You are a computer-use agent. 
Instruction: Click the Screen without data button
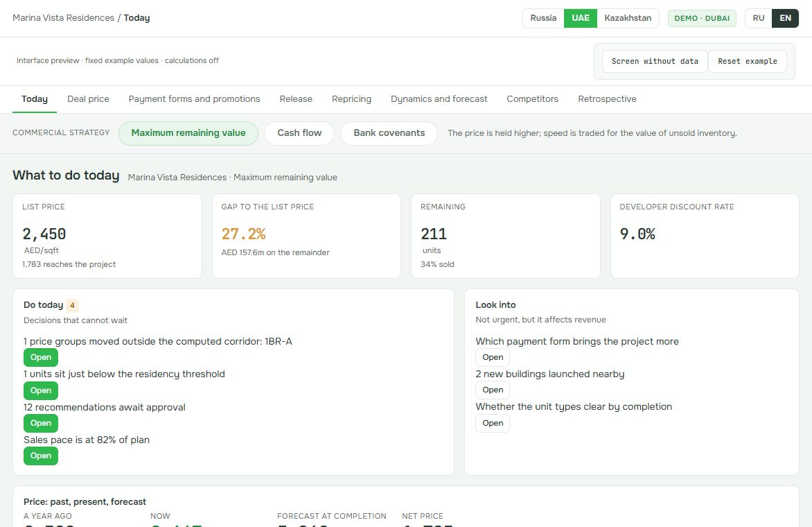point(655,61)
